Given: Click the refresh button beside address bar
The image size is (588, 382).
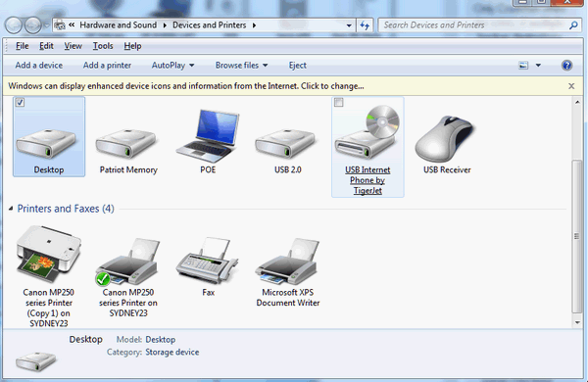Looking at the screenshot, I should click(365, 25).
